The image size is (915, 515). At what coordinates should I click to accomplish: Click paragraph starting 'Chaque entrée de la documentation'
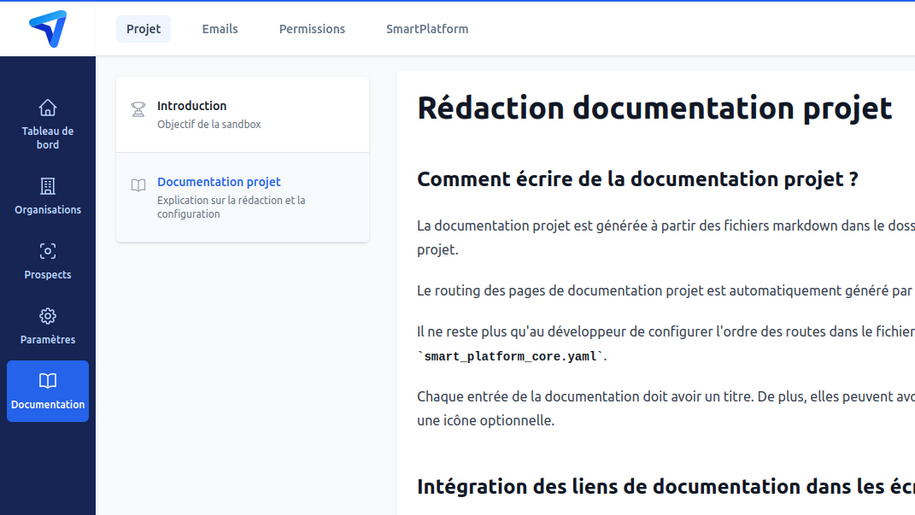tap(666, 408)
